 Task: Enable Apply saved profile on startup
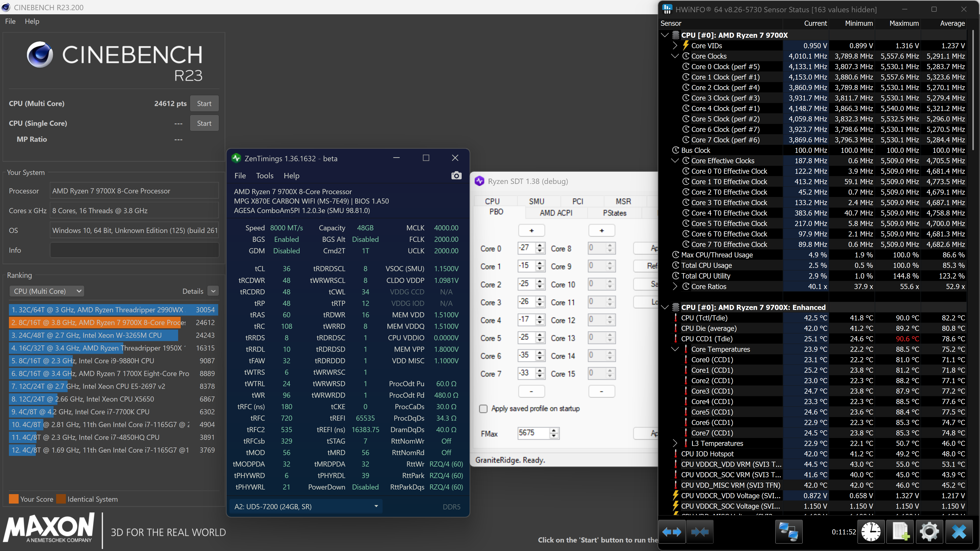click(483, 409)
